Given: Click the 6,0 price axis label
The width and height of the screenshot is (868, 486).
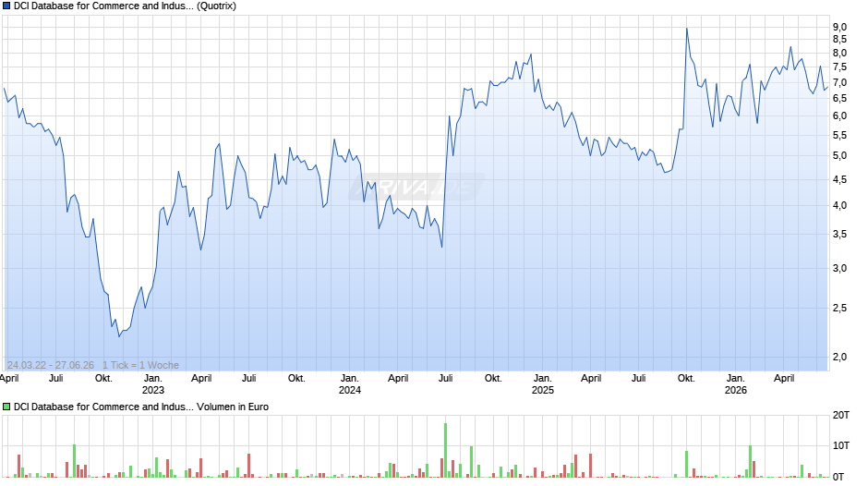Looking at the screenshot, I should (839, 115).
